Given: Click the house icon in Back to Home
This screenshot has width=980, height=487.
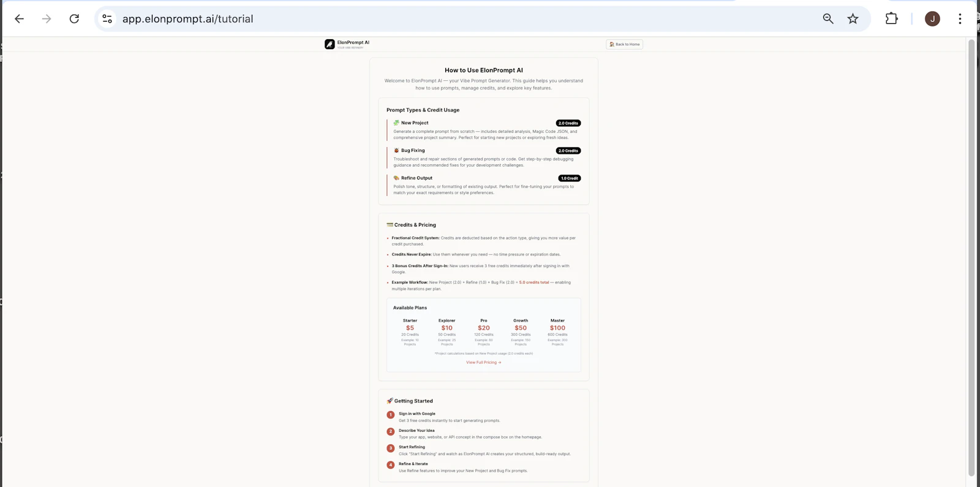Looking at the screenshot, I should [612, 44].
